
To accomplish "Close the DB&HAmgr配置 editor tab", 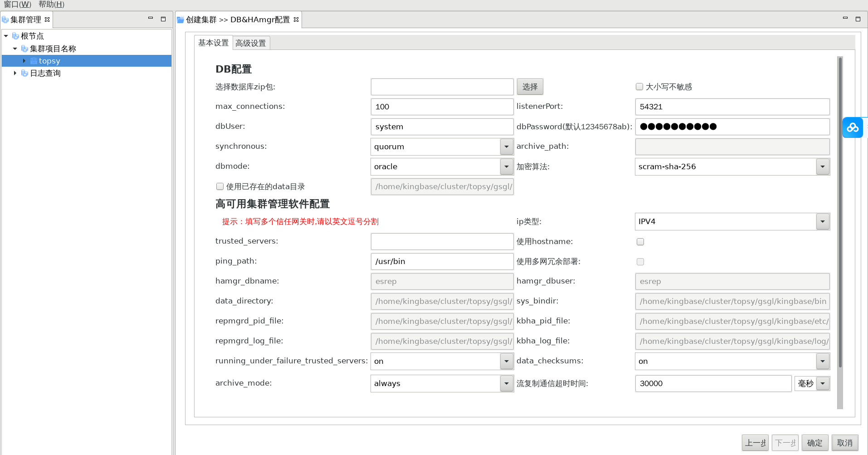I will (x=296, y=20).
